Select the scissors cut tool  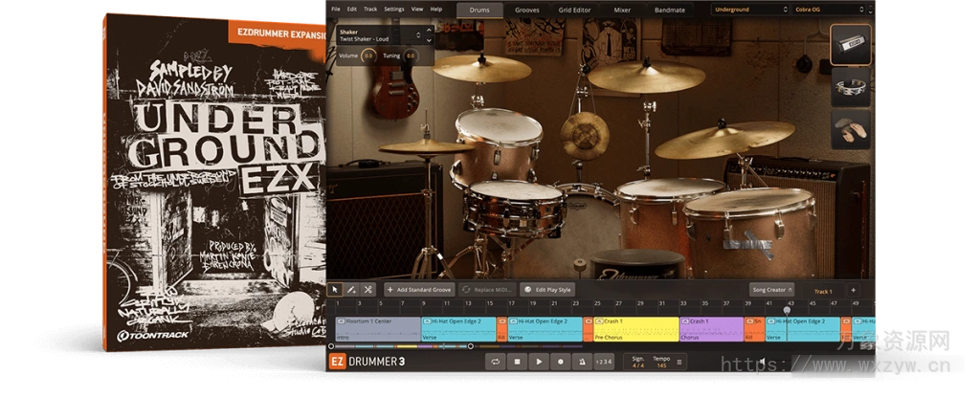coord(368,289)
